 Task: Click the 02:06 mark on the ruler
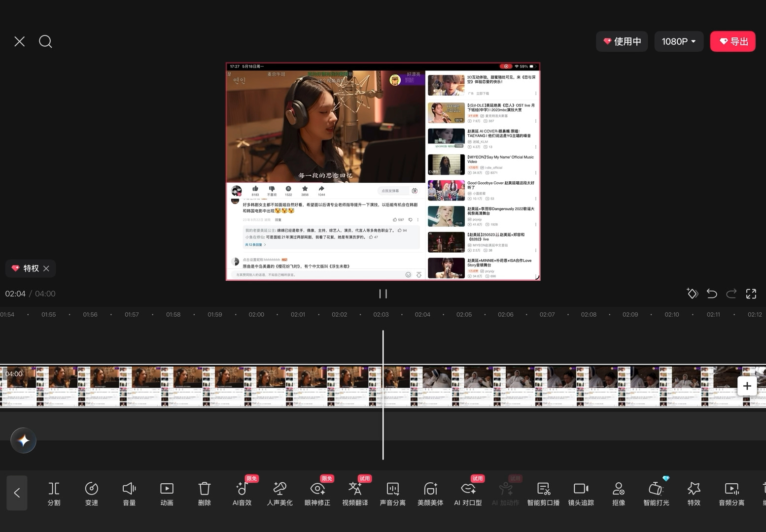click(x=506, y=314)
